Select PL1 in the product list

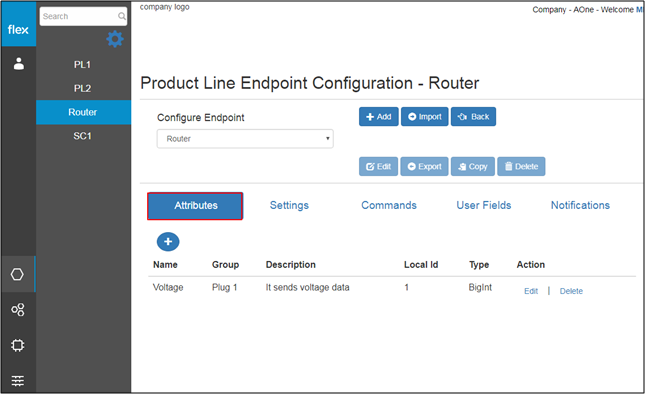pyautogui.click(x=82, y=65)
